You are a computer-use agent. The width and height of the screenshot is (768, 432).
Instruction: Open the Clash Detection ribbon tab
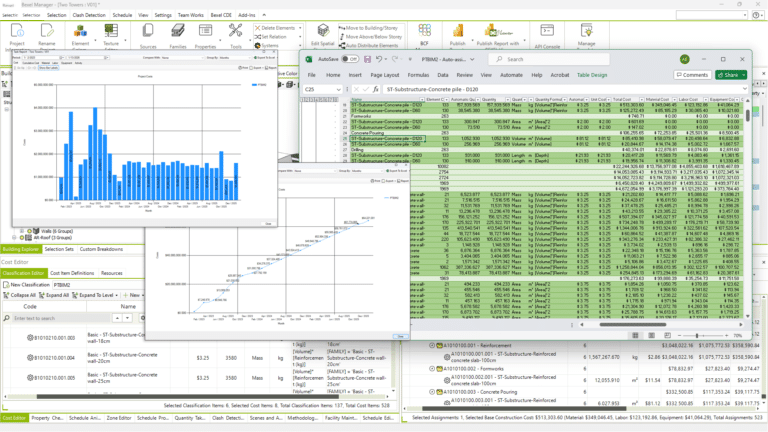[x=89, y=15]
